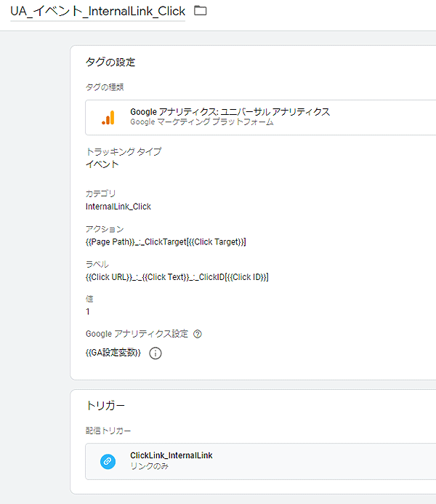Viewport: 436px width, 504px height.
Task: Click the カテゴリ value InternalLink_Click
Action: click(118, 207)
